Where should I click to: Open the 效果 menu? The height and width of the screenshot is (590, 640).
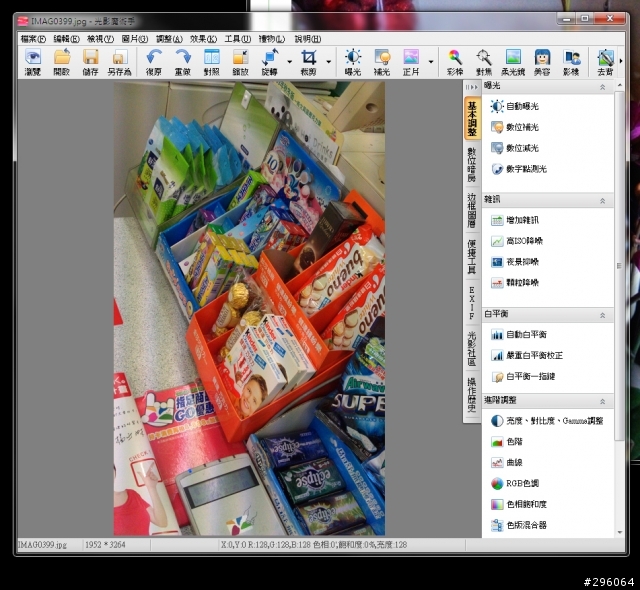[x=203, y=39]
